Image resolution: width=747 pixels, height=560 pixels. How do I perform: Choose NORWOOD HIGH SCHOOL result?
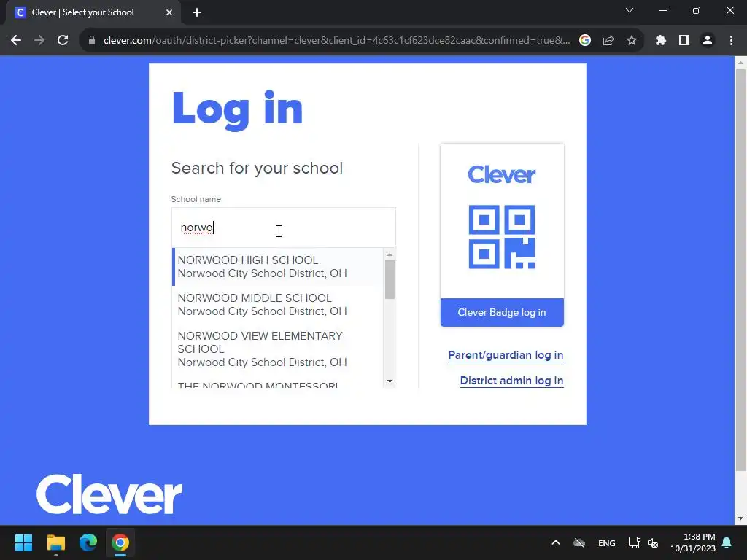pyautogui.click(x=278, y=267)
